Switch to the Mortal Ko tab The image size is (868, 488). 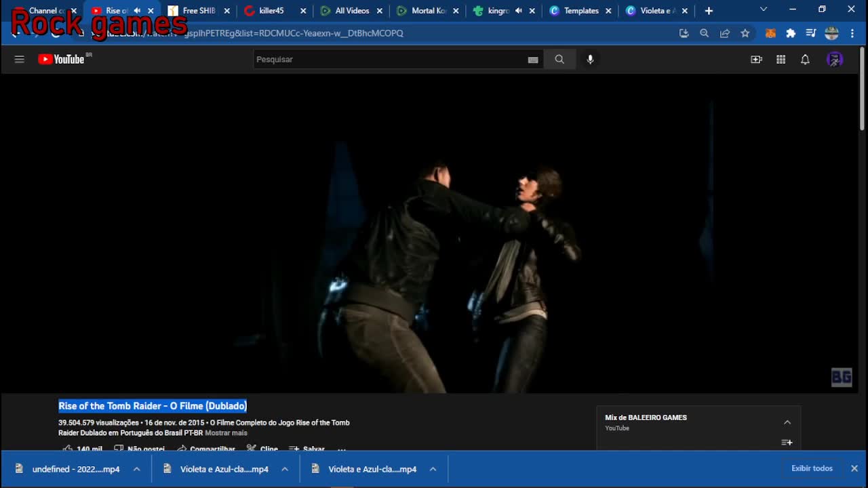429,11
